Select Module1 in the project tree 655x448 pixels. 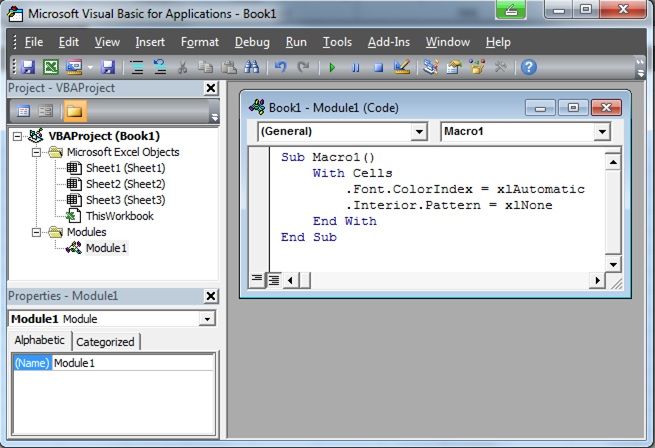click(106, 248)
